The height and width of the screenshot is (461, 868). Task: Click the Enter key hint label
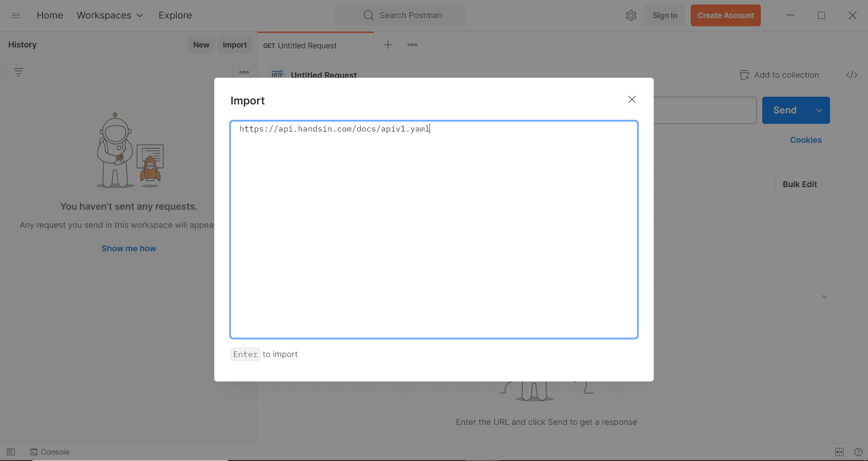pos(245,354)
